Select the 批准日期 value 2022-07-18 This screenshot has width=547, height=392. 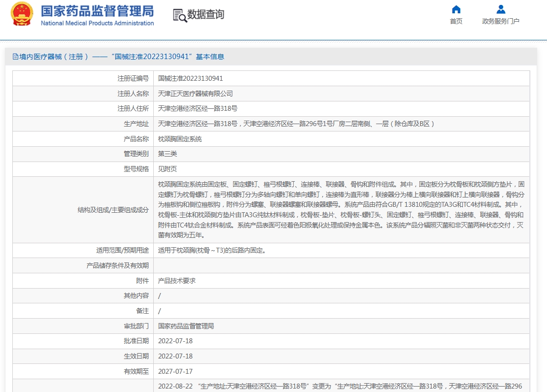[x=175, y=341]
